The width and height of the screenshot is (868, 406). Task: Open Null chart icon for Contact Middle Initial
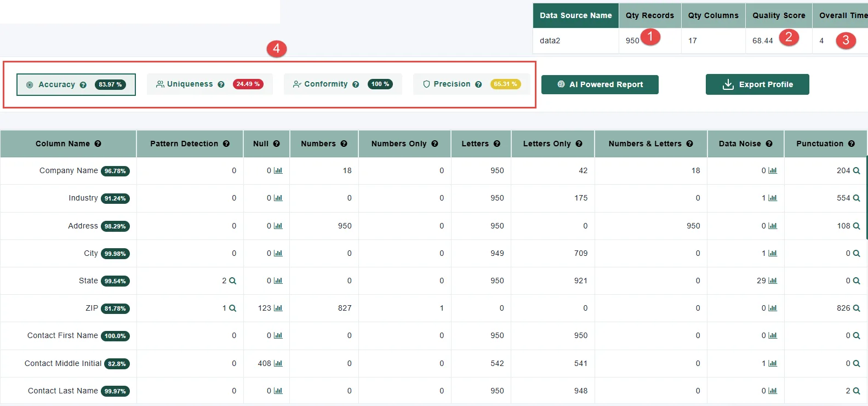[x=278, y=363]
